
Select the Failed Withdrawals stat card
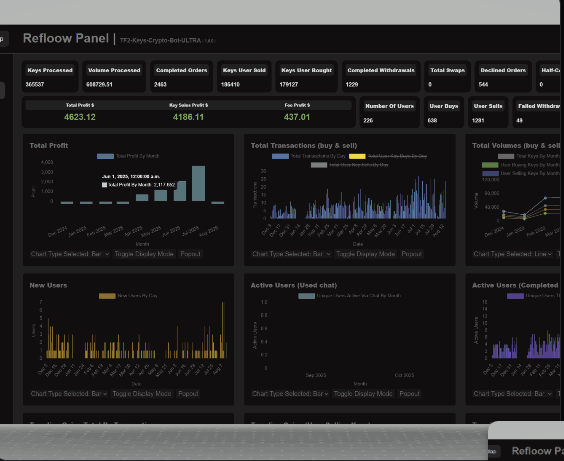coord(537,112)
